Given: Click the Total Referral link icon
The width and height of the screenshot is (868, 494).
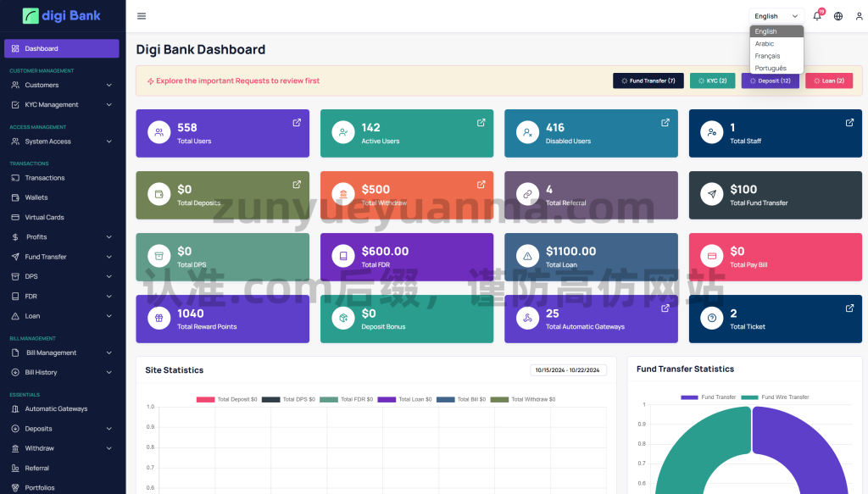Looking at the screenshot, I should coord(527,194).
